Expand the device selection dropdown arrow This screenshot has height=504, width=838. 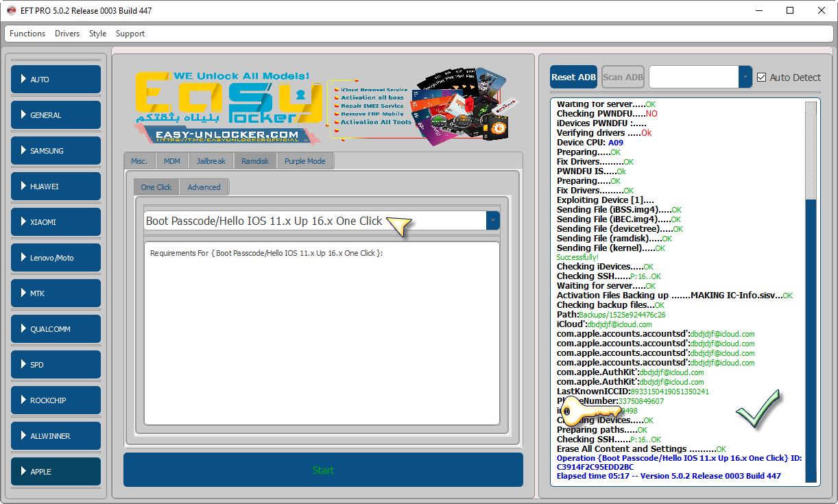(x=745, y=77)
